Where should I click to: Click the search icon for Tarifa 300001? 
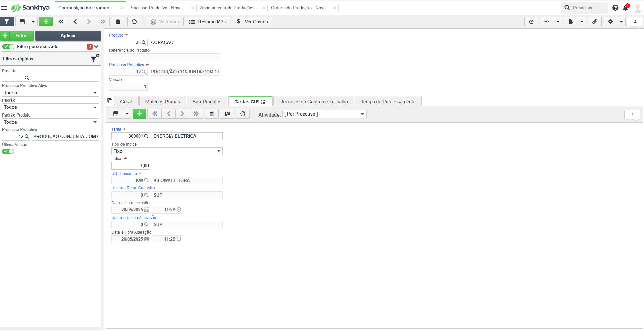146,136
